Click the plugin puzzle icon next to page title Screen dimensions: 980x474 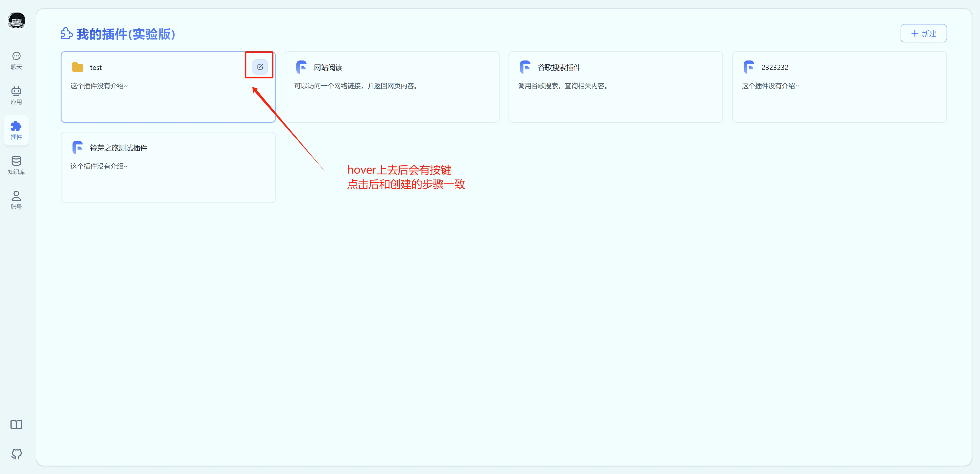[66, 34]
